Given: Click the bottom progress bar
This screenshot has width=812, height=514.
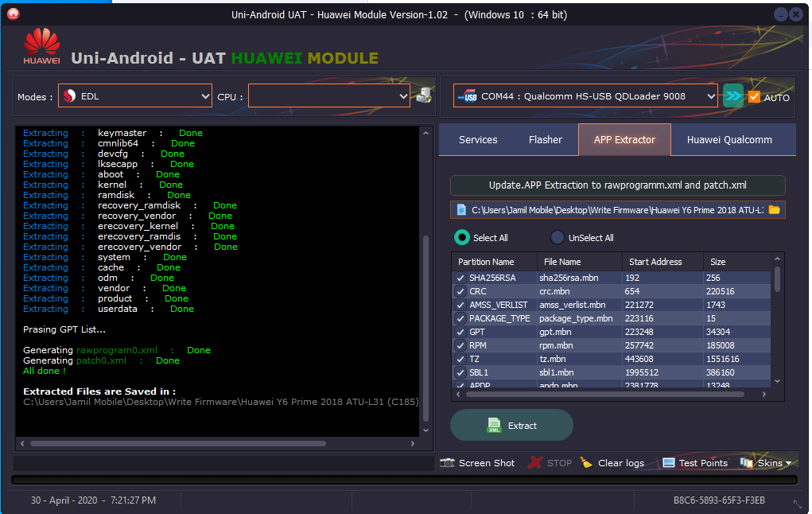Looking at the screenshot, I should click(x=405, y=481).
